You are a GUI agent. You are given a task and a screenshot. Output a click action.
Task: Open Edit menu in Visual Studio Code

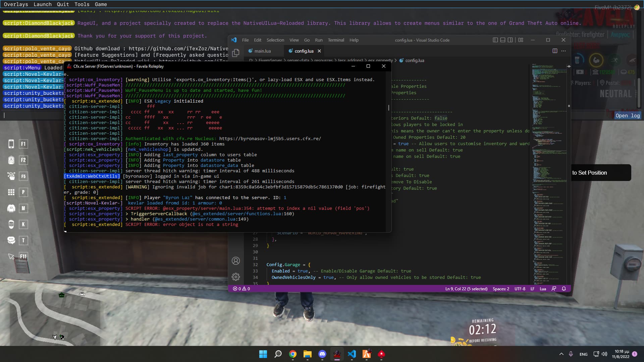[x=257, y=40]
